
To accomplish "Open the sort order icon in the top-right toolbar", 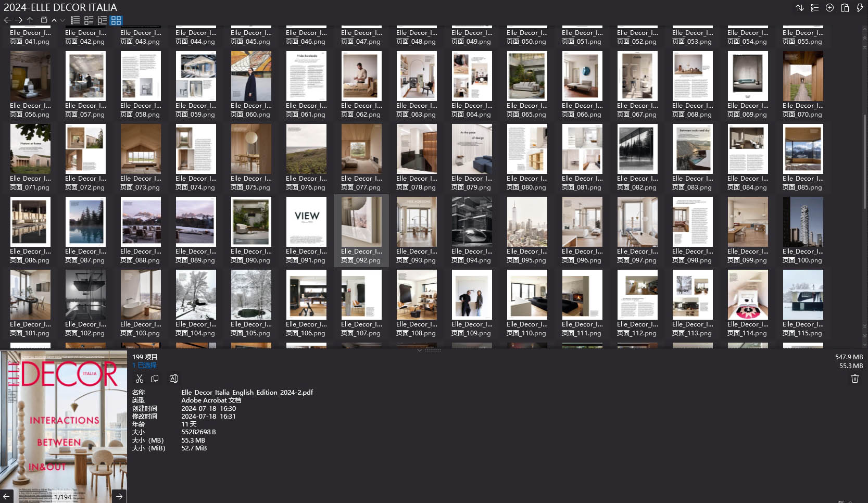I will click(x=800, y=8).
